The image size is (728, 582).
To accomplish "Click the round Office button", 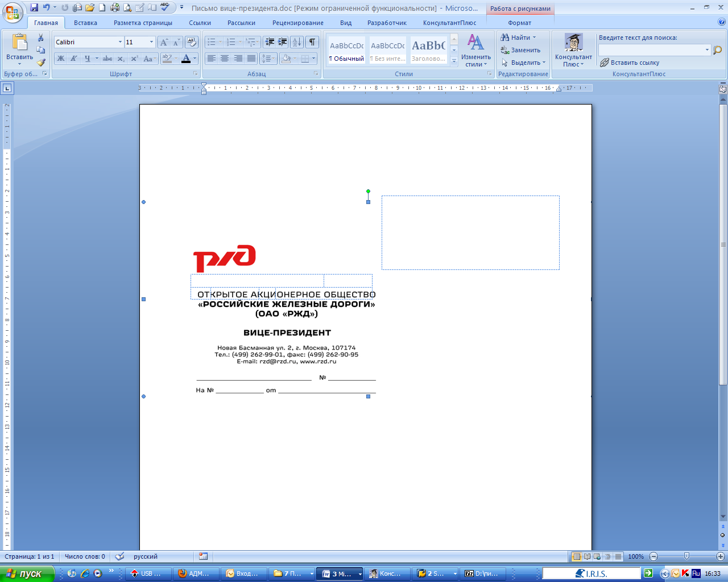I will 13,13.
